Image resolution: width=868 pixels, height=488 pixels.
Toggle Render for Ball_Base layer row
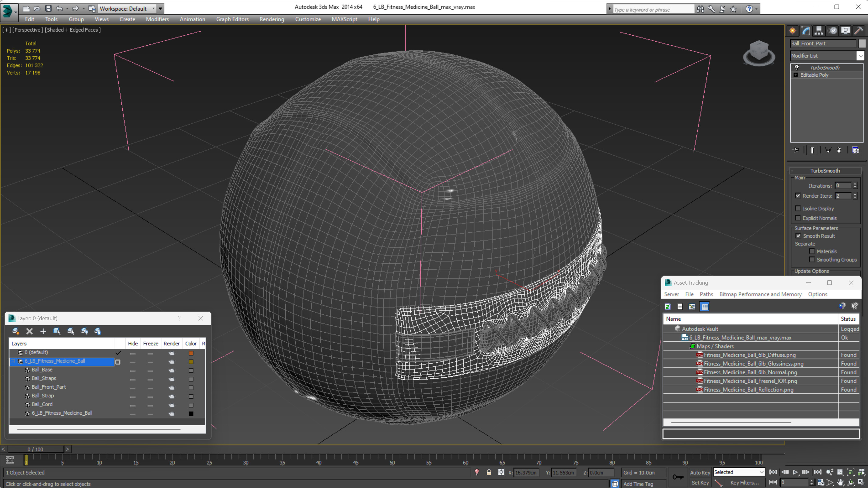click(x=172, y=370)
